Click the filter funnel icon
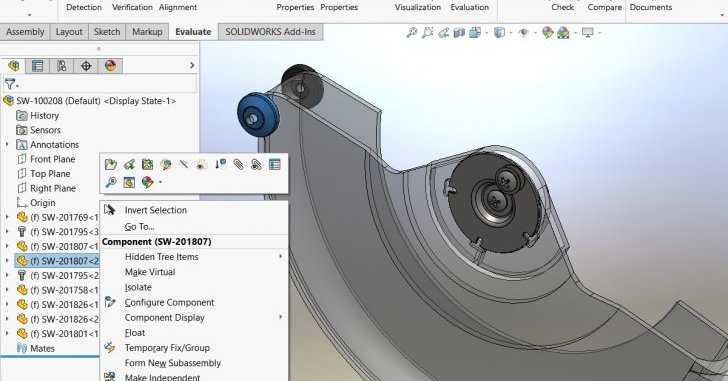Image resolution: width=728 pixels, height=381 pixels. point(10,84)
